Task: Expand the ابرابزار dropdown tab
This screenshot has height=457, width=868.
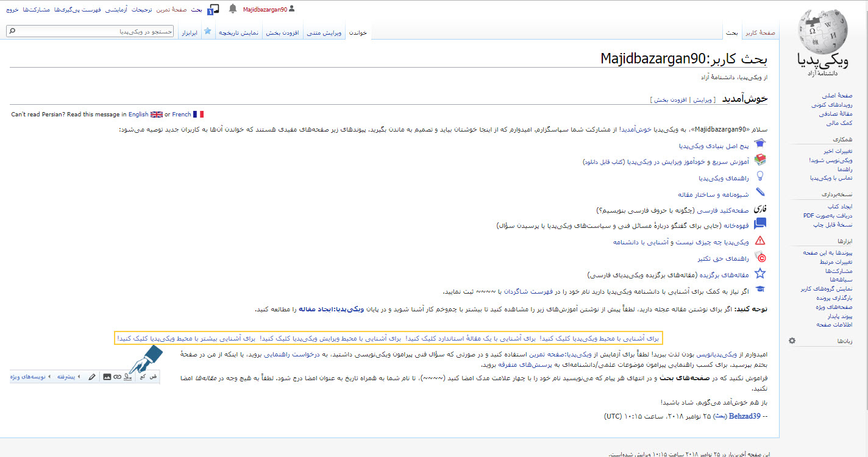Action: point(190,32)
